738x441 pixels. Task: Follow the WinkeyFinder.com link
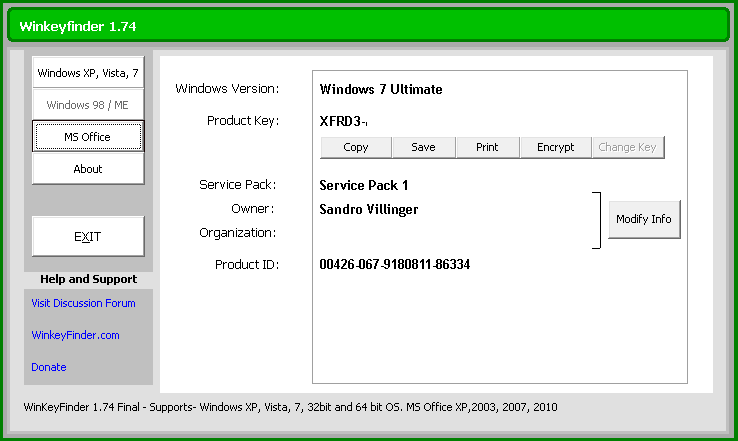75,335
